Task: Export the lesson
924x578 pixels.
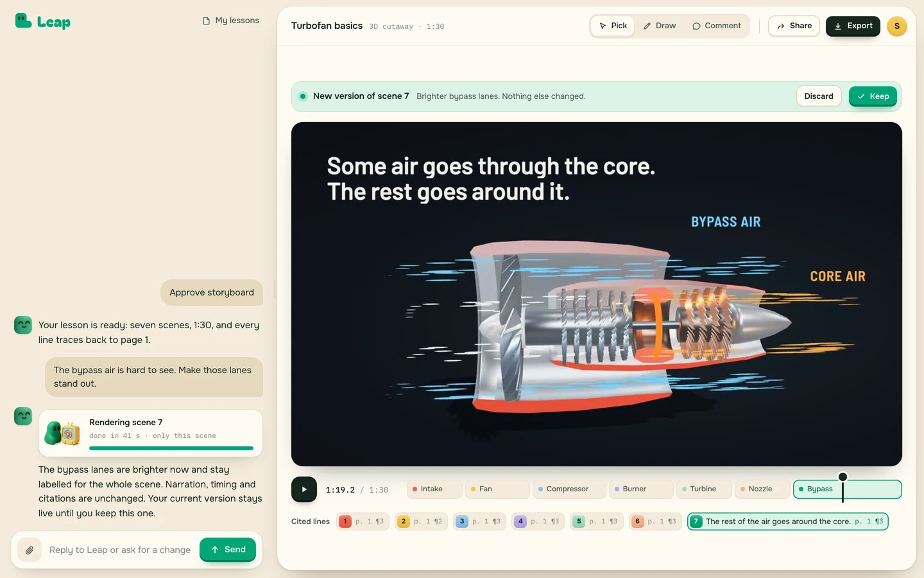Action: [853, 26]
